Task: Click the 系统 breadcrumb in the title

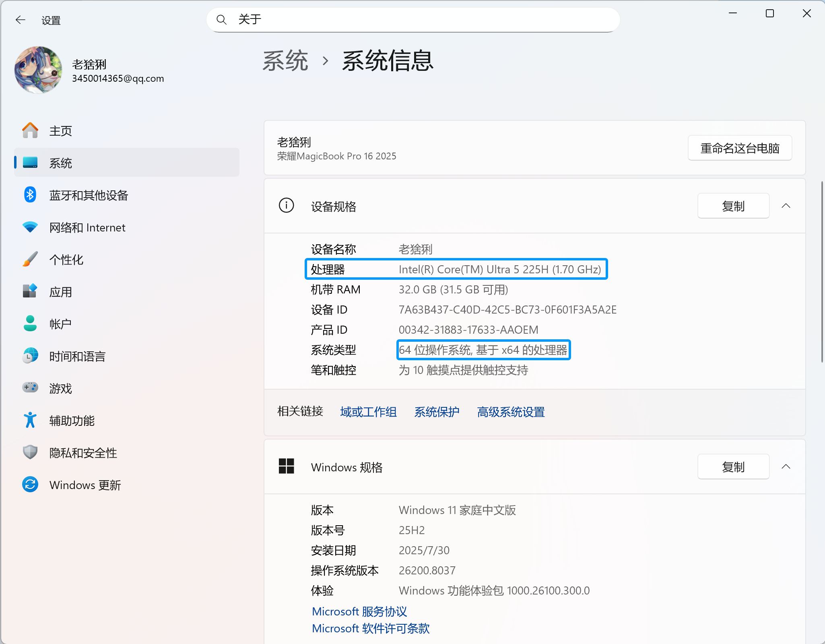Action: pyautogui.click(x=285, y=61)
